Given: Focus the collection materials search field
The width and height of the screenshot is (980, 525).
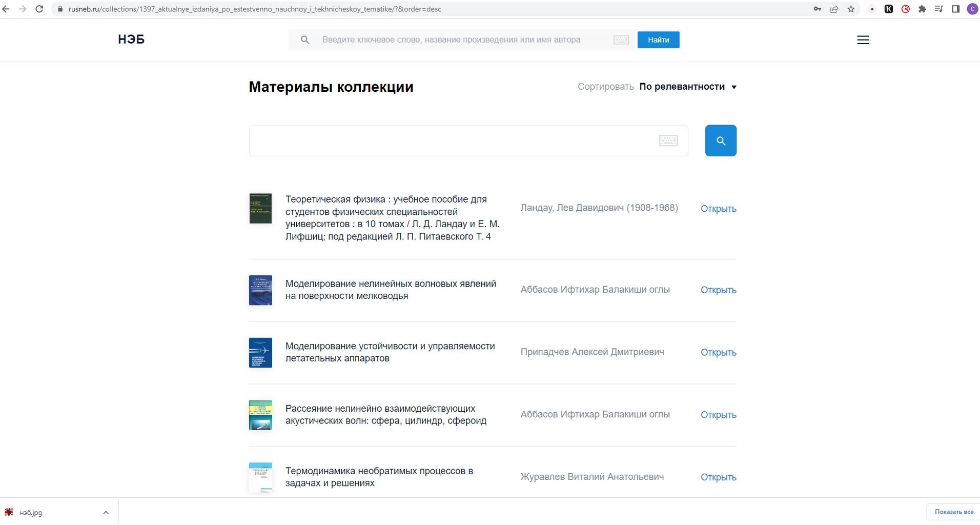Looking at the screenshot, I should 451,140.
